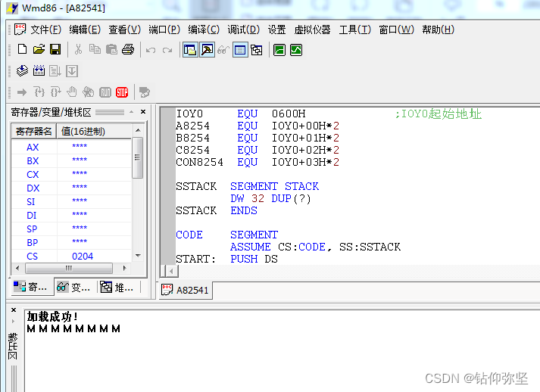The width and height of the screenshot is (540, 392).
Task: Open the 调试(D) menu
Action: click(x=243, y=30)
